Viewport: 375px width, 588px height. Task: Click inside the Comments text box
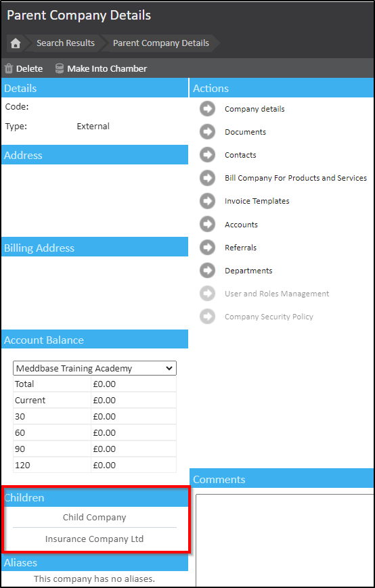(x=285, y=540)
